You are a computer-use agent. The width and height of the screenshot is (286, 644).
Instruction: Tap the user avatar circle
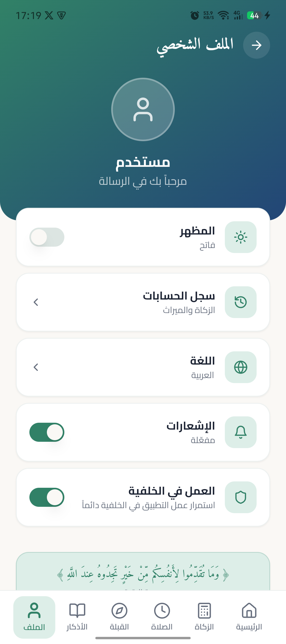(143, 109)
